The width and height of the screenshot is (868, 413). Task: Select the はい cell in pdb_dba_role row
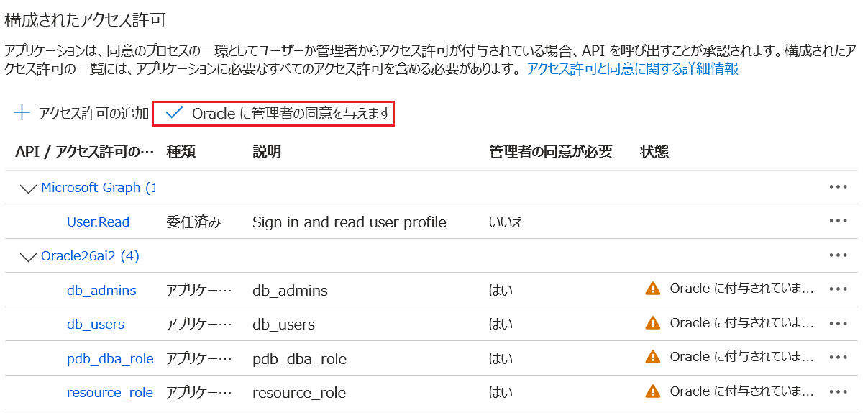click(501, 358)
